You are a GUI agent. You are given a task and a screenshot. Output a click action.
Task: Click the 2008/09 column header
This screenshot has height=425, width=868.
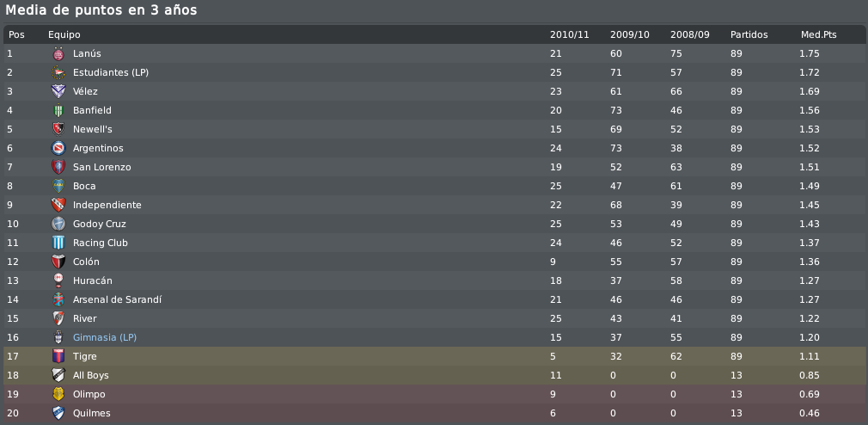pyautogui.click(x=689, y=35)
